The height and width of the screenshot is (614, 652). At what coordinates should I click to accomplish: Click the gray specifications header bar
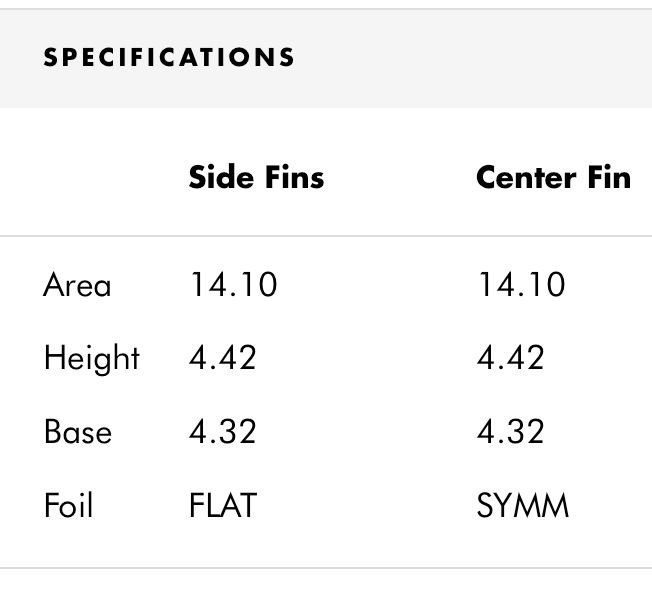(x=326, y=58)
